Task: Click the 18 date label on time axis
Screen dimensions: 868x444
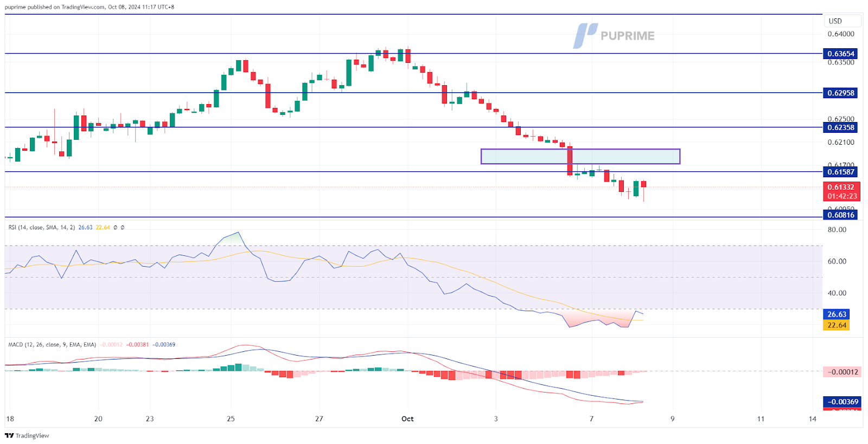Action: (x=10, y=419)
